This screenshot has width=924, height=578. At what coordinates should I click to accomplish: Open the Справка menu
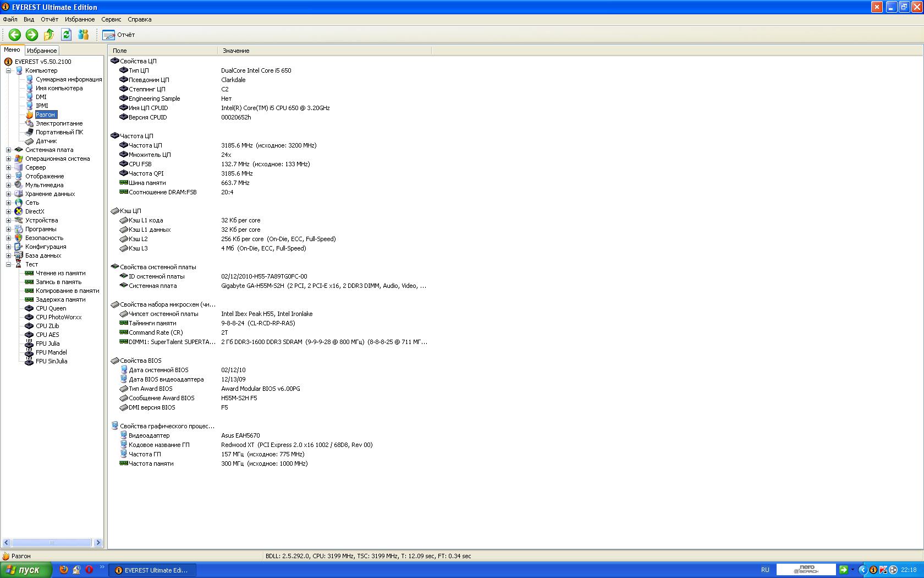[140, 19]
